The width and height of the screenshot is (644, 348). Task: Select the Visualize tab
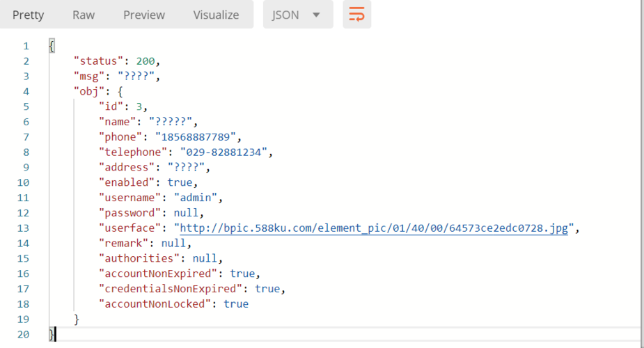[216, 15]
